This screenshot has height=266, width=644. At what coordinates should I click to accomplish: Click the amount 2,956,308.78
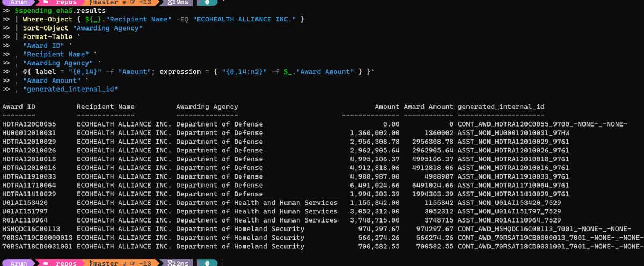click(x=375, y=142)
